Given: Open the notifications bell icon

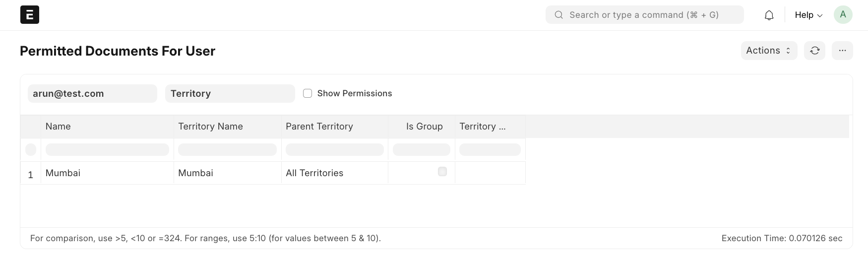Looking at the screenshot, I should click(769, 15).
